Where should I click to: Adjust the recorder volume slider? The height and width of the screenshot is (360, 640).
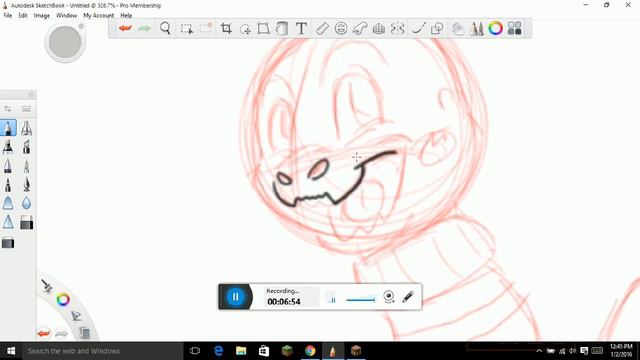(360, 300)
